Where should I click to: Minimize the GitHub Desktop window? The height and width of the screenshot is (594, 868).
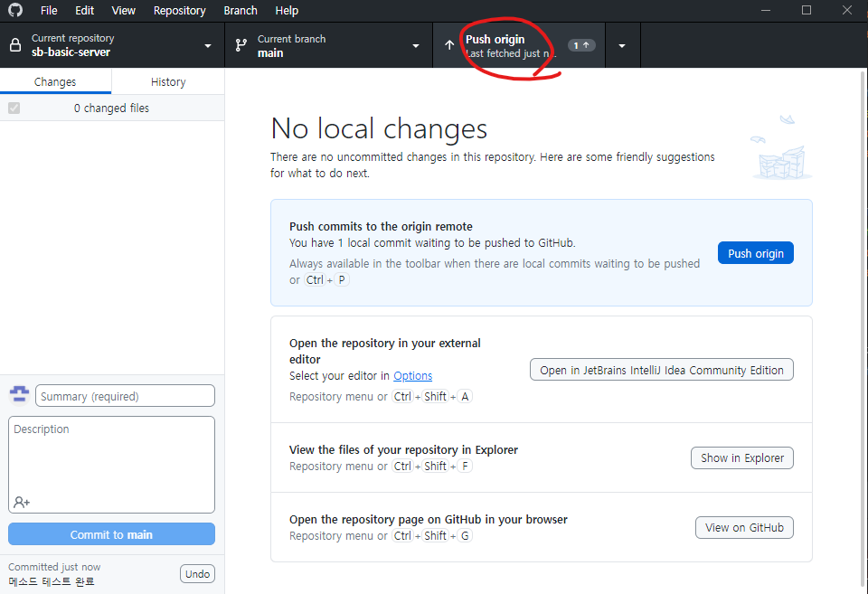[766, 11]
